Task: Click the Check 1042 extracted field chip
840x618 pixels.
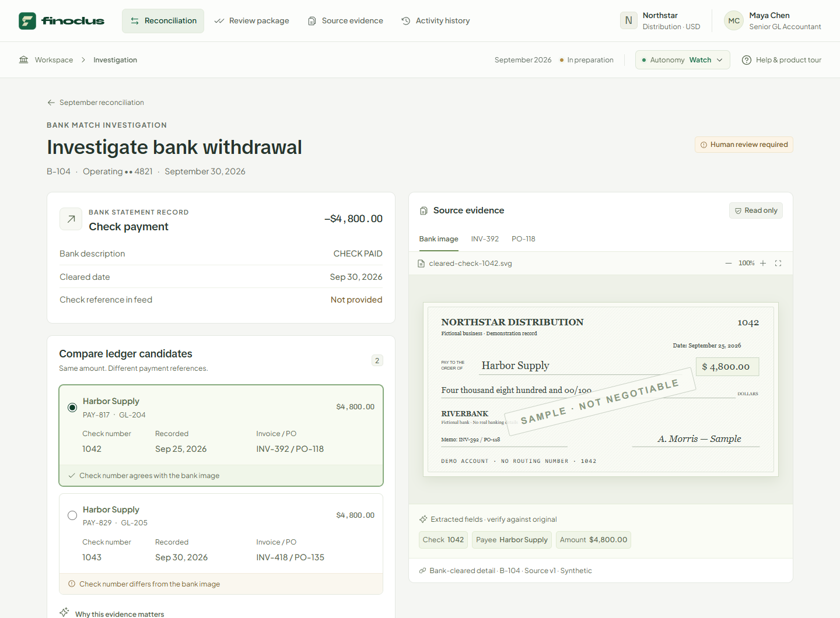Action: coord(443,540)
